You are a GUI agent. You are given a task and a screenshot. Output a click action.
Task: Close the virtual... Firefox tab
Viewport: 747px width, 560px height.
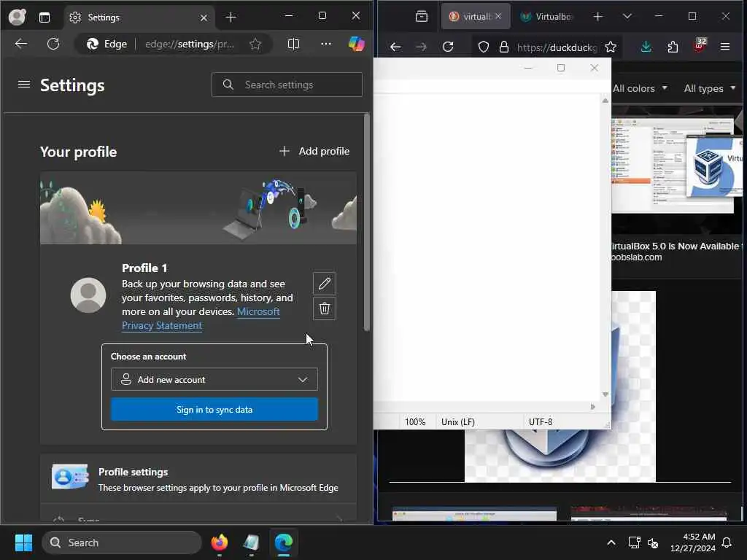pos(498,16)
